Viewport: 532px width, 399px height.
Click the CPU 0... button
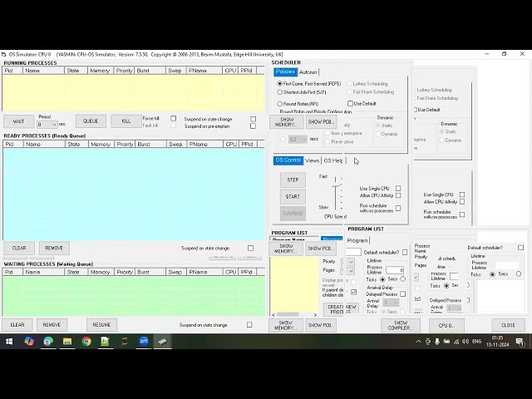click(x=446, y=325)
